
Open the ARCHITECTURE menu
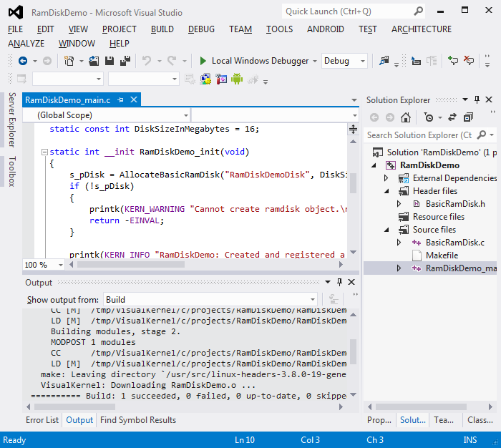click(x=422, y=29)
